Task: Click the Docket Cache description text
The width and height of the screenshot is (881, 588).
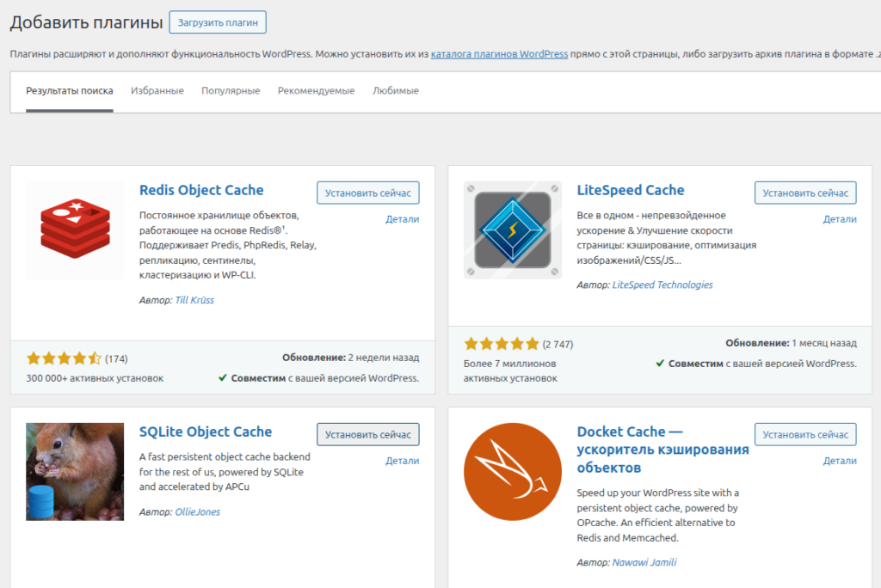Action: click(658, 515)
